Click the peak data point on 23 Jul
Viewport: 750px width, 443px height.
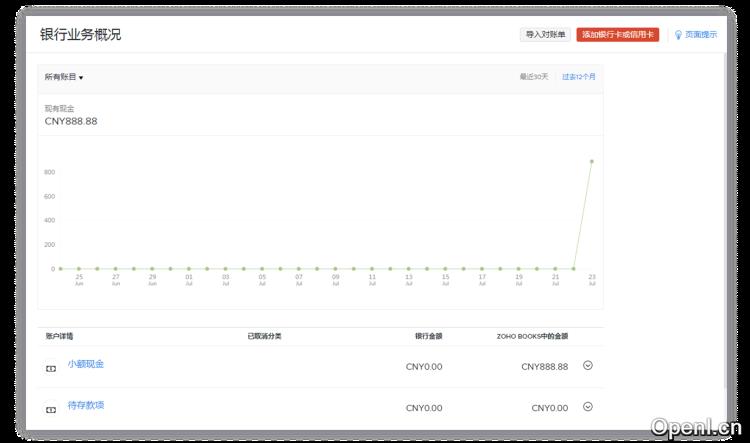point(592,160)
